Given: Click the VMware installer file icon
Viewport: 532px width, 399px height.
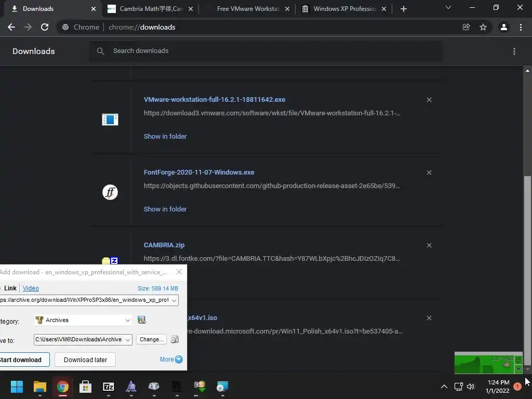Looking at the screenshot, I should [110, 119].
